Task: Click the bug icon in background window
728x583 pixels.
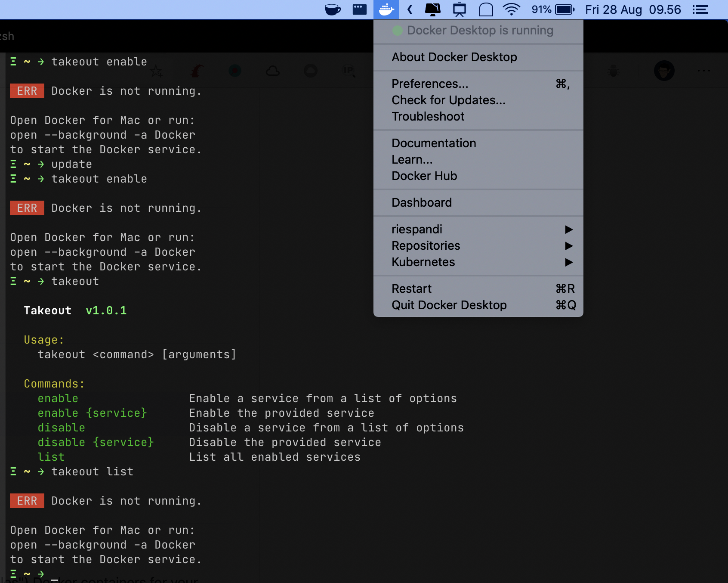Action: point(614,71)
